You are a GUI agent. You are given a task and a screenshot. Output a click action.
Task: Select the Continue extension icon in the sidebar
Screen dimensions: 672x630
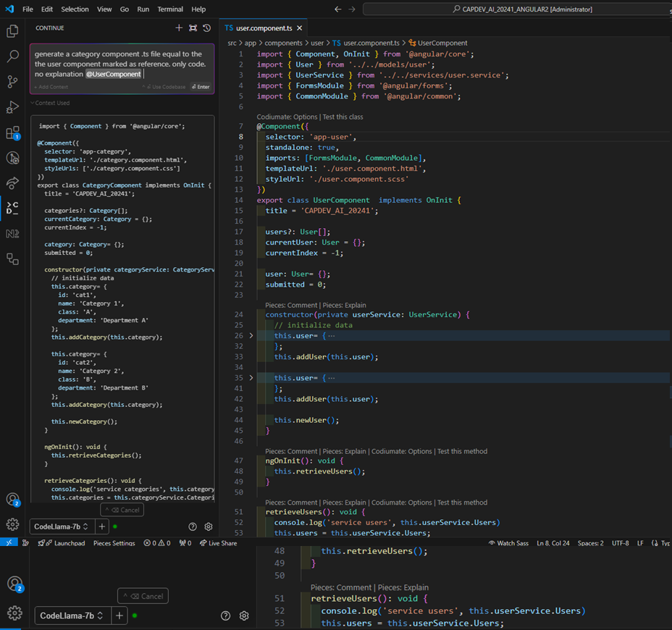pyautogui.click(x=12, y=206)
